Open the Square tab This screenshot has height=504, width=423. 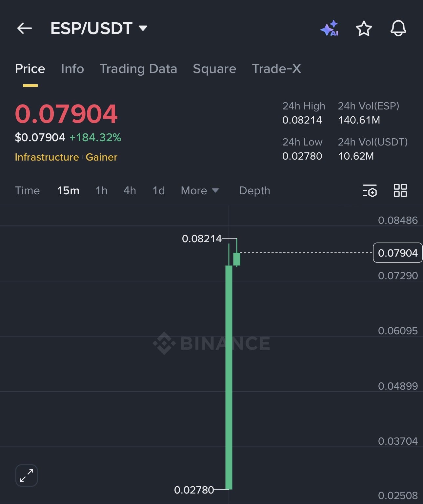(214, 69)
